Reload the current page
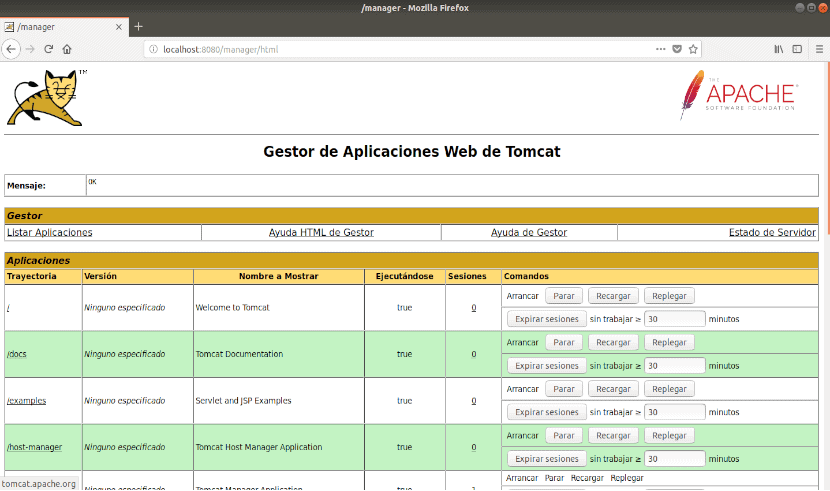830x491 pixels. click(x=49, y=49)
